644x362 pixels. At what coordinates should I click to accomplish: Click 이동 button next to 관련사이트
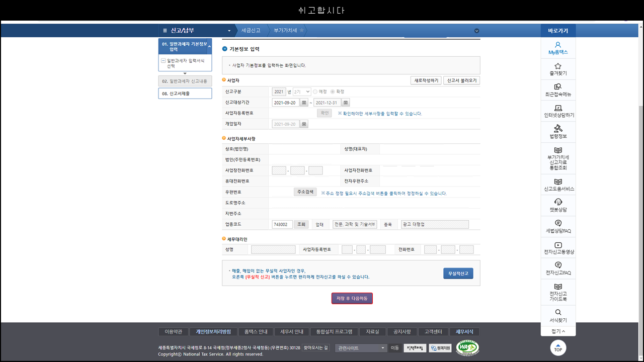395,348
